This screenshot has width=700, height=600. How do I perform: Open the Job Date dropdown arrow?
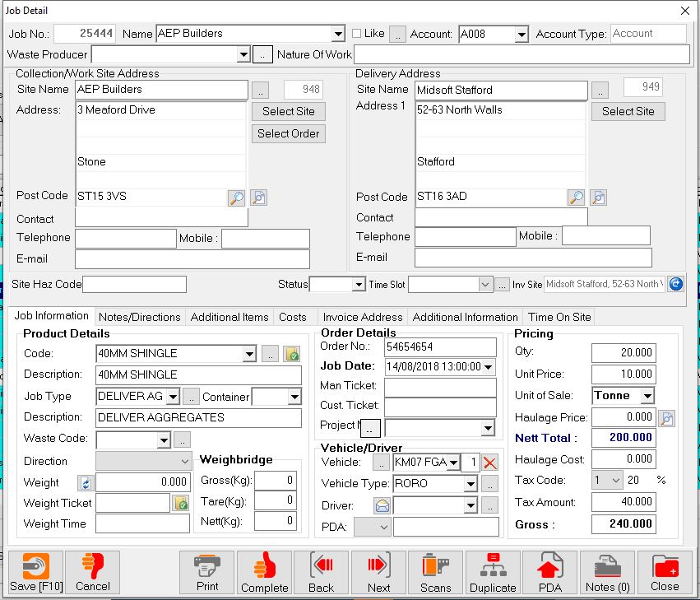pyautogui.click(x=489, y=367)
